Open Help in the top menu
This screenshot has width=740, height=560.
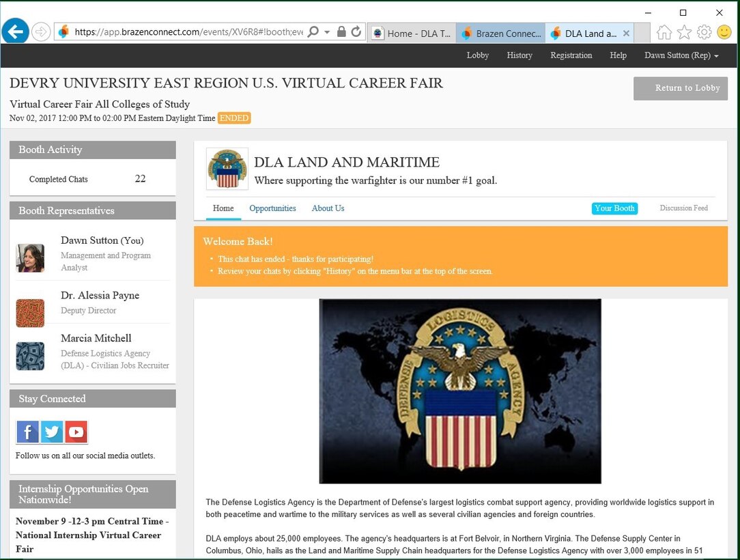pos(618,55)
